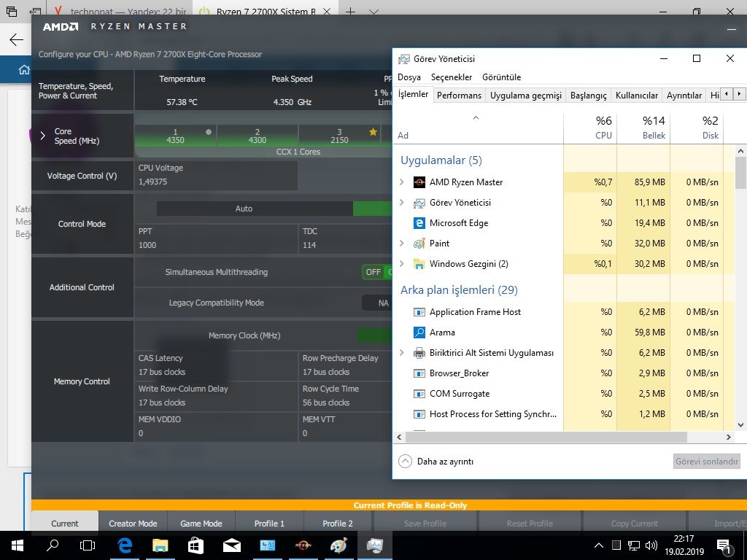Open taskbar search magnifier

[x=53, y=545]
